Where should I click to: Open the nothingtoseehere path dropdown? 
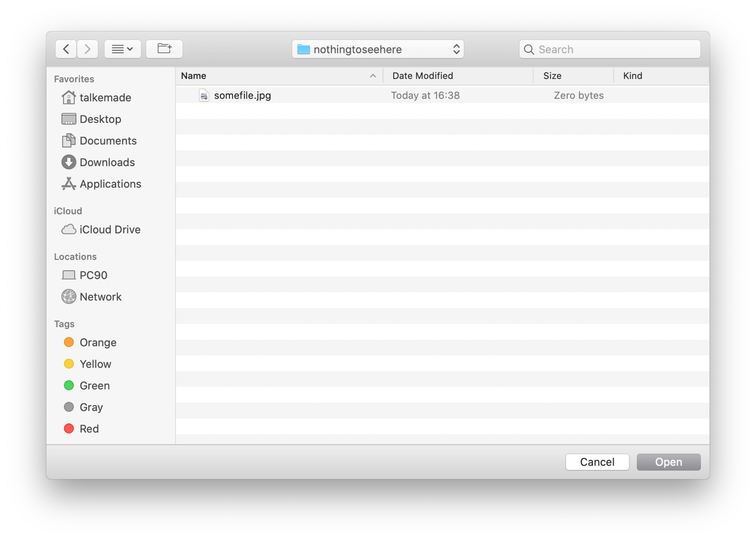pos(378,49)
